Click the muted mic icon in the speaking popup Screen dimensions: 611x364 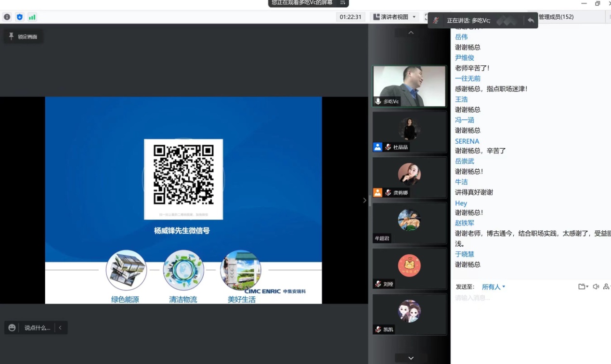click(x=436, y=20)
